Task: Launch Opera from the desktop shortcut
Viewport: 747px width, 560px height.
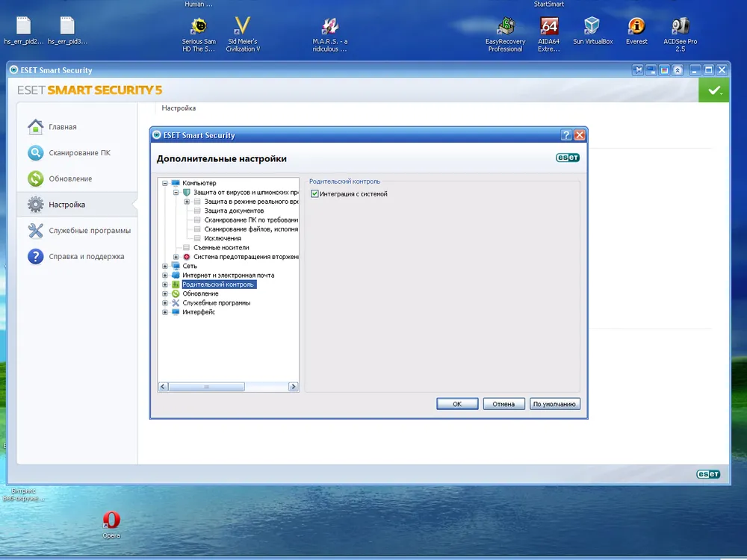Action: tap(111, 520)
